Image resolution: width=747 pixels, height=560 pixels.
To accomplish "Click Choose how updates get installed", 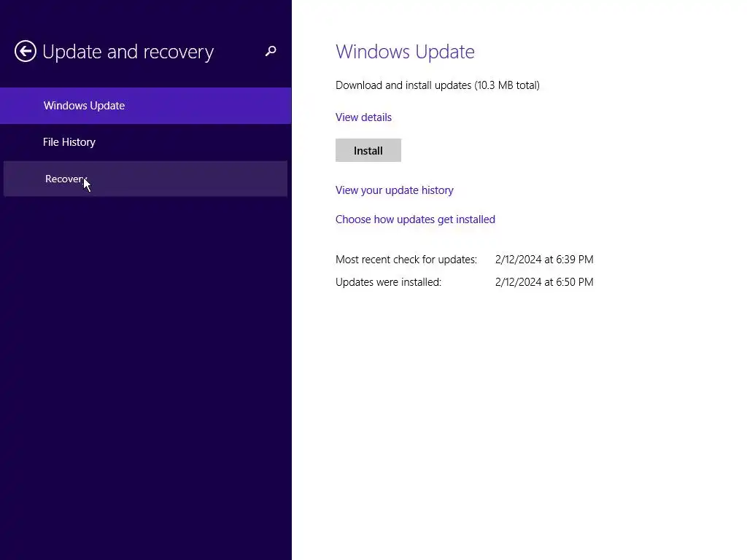I will coord(415,219).
